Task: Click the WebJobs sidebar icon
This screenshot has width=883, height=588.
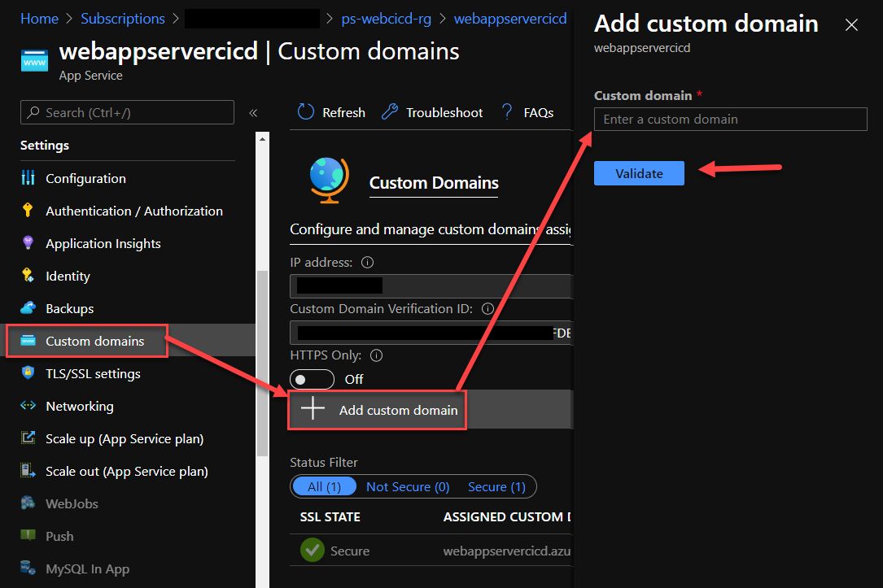Action: [x=26, y=503]
